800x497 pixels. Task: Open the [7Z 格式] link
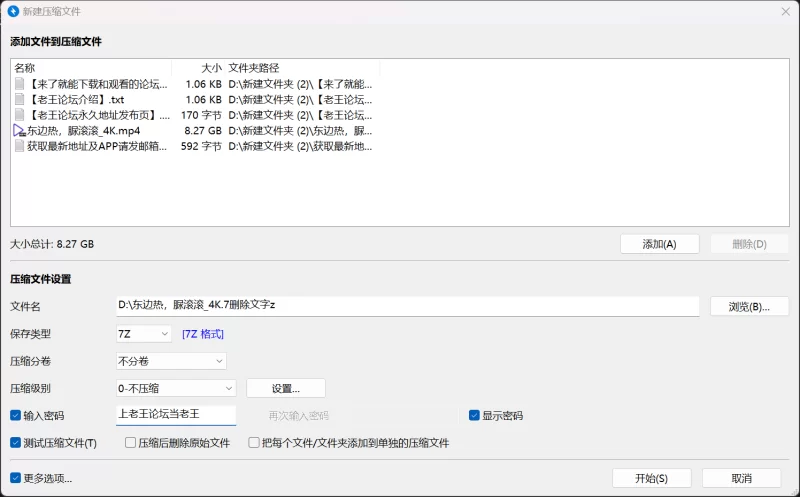coord(203,334)
